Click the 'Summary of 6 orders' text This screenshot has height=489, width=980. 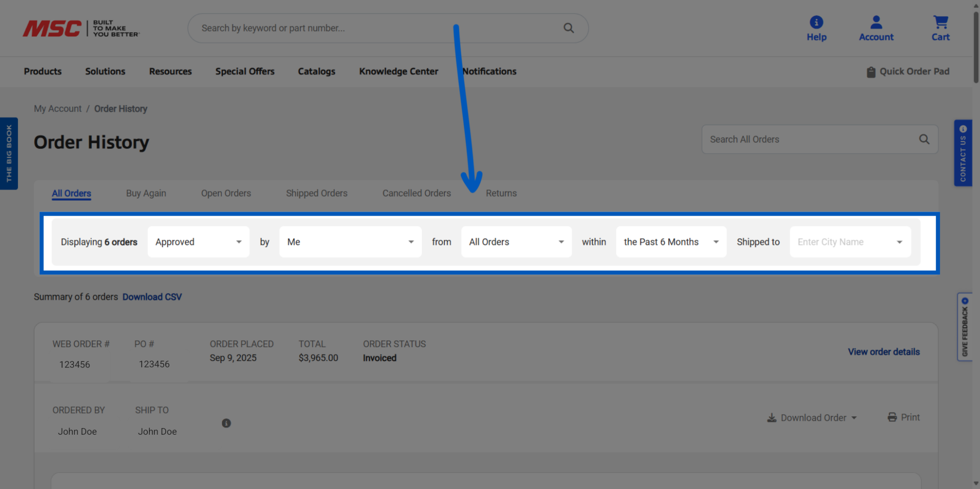click(x=76, y=297)
